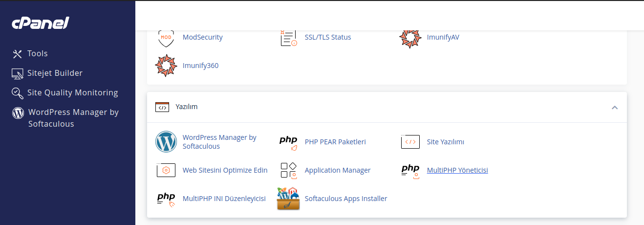The width and height of the screenshot is (644, 225).
Task: Click the Web Sitesini Optimize Edin icon
Action: click(x=166, y=170)
